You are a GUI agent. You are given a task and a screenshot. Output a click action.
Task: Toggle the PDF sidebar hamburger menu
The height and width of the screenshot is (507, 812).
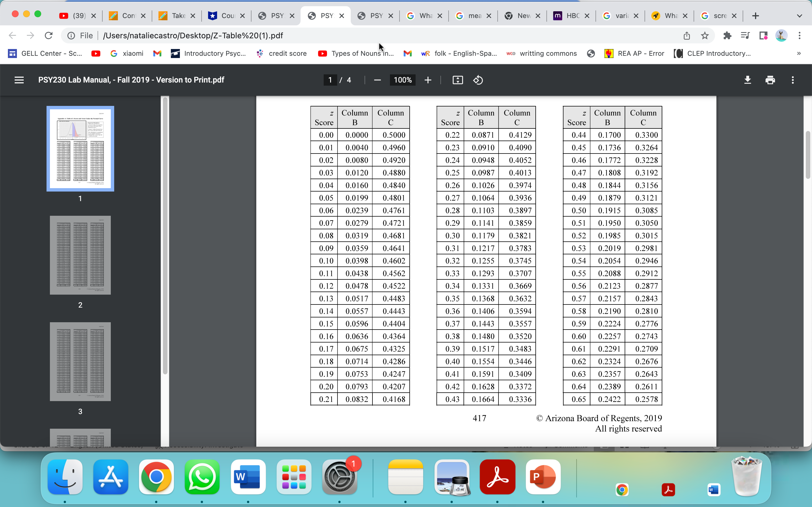[19, 80]
